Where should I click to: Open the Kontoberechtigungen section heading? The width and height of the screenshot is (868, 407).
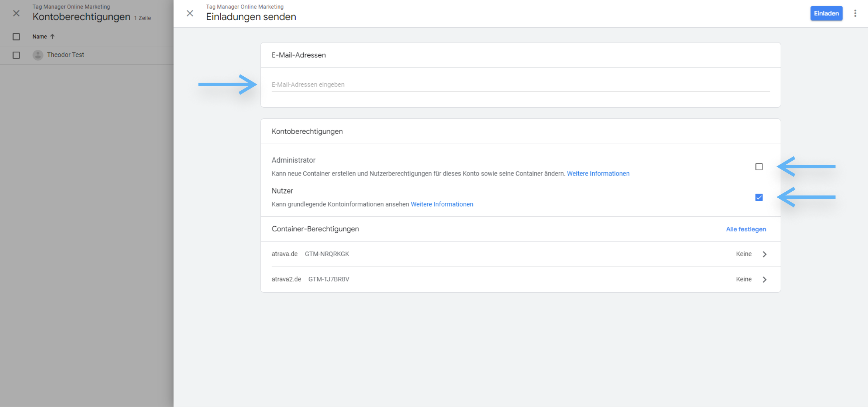pos(307,131)
